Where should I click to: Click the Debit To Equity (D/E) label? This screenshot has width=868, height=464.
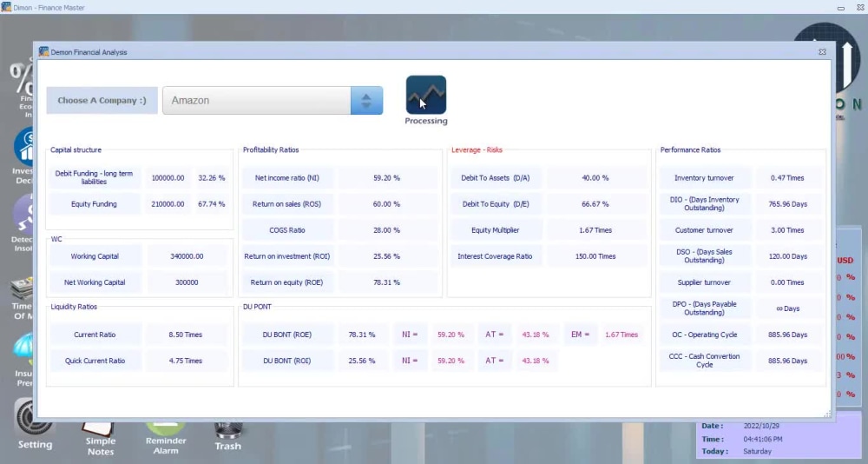coord(496,204)
